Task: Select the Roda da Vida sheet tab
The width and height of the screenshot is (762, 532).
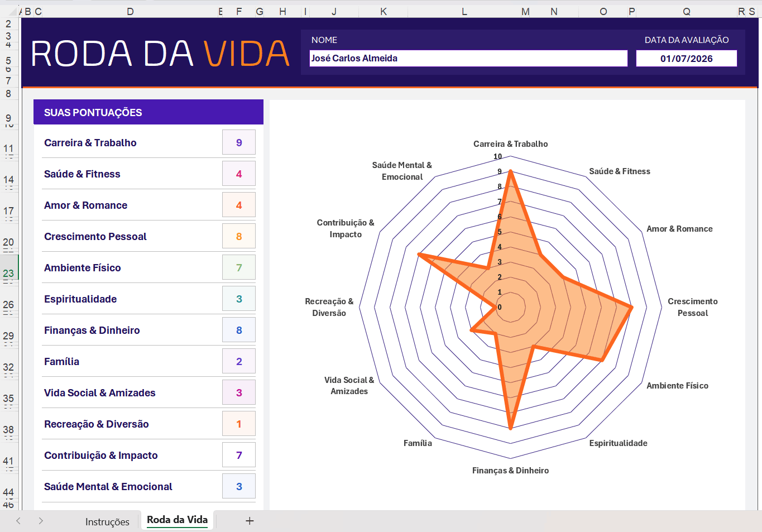Action: [x=177, y=520]
